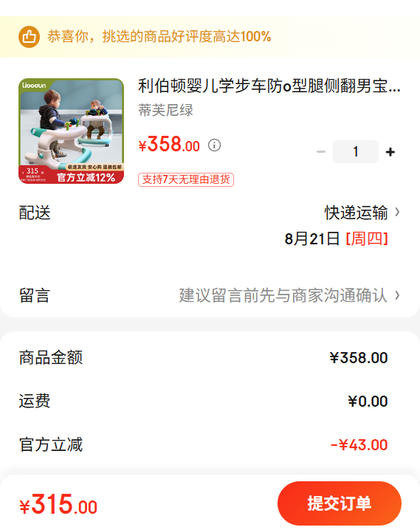Tap the total price ¥315.00 at bottom
Screen dimensions: 420x530
[58, 504]
